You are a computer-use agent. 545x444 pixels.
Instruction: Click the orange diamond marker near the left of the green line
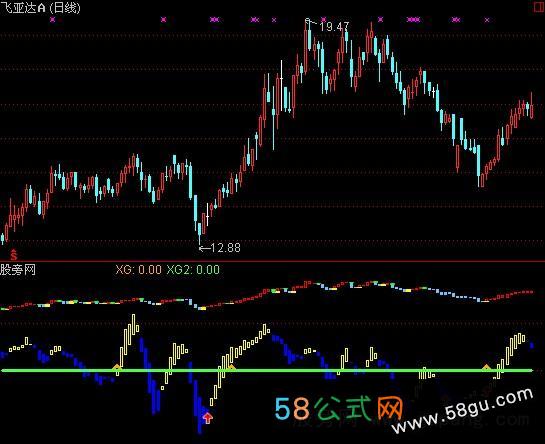coord(117,366)
